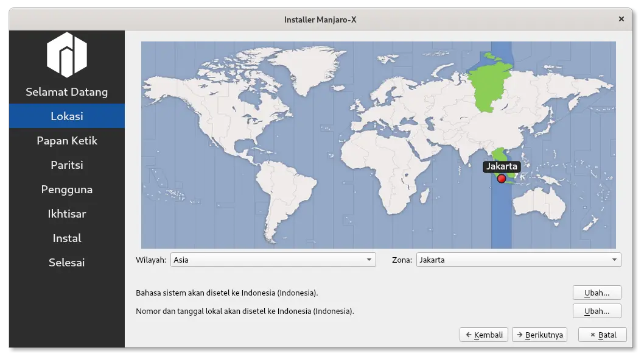The image size is (644, 359).
Task: Click the Zona label
Action: pyautogui.click(x=402, y=260)
